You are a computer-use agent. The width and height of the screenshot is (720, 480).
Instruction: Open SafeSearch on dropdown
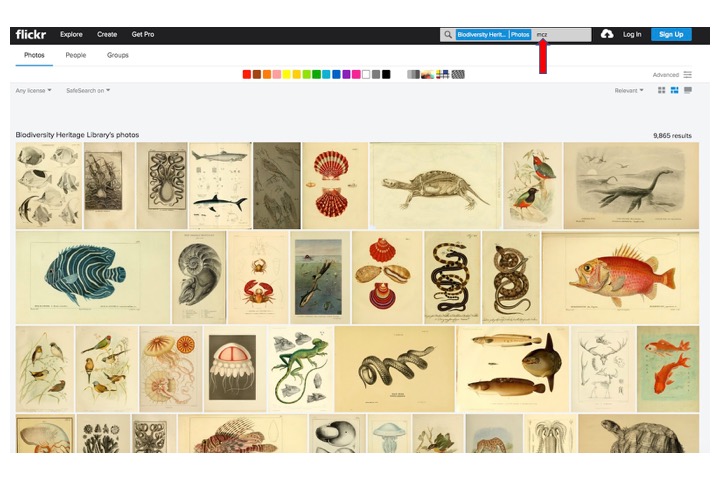click(x=88, y=90)
